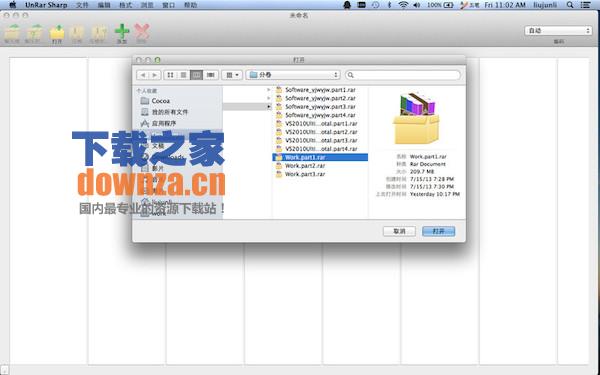
Task: Click the input method icon in menu bar
Action: coord(469,5)
